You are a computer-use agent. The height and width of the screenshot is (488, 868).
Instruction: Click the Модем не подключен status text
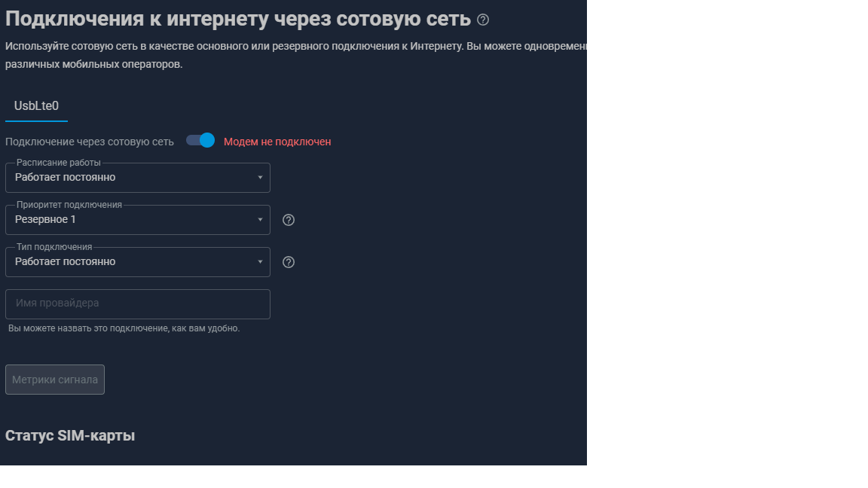coord(277,142)
